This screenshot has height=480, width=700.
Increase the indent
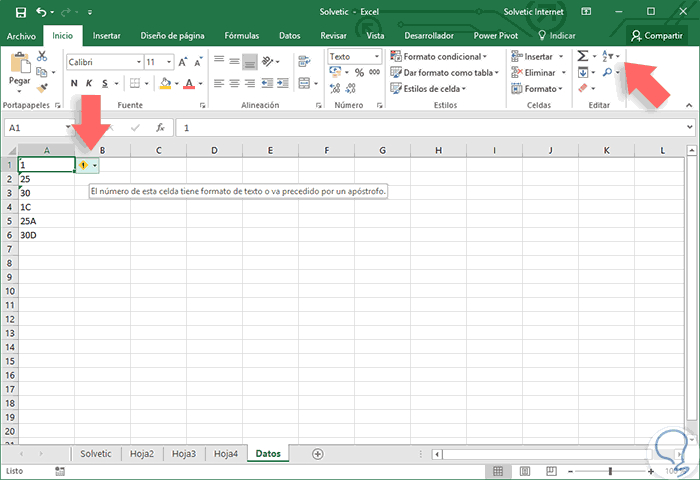[x=283, y=83]
